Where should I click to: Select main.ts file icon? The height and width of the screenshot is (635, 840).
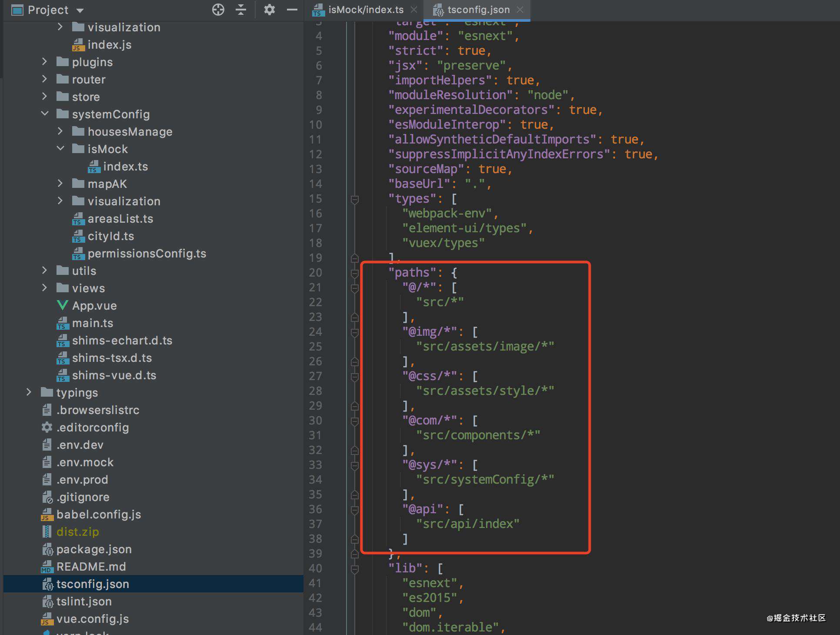tap(63, 323)
